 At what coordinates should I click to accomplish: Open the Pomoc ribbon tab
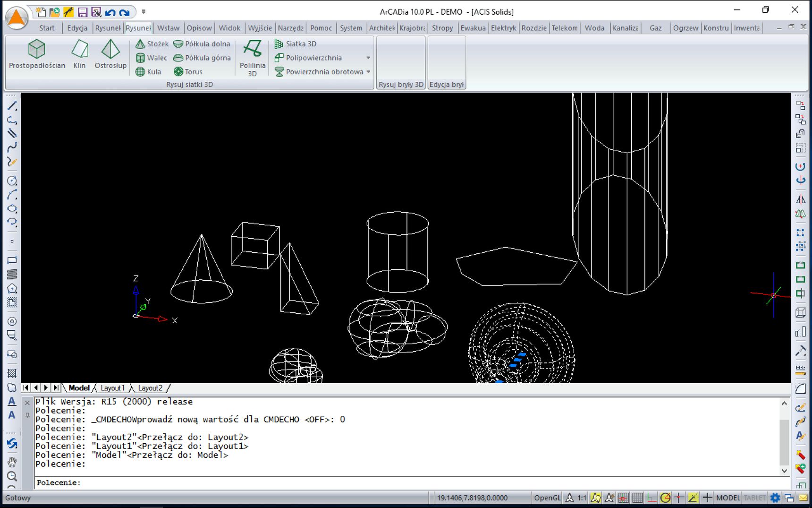click(321, 28)
